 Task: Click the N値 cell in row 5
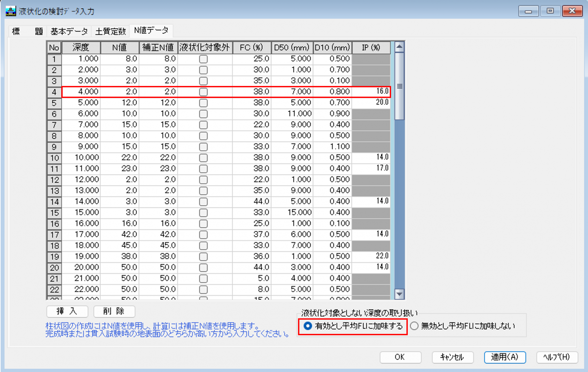[120, 103]
